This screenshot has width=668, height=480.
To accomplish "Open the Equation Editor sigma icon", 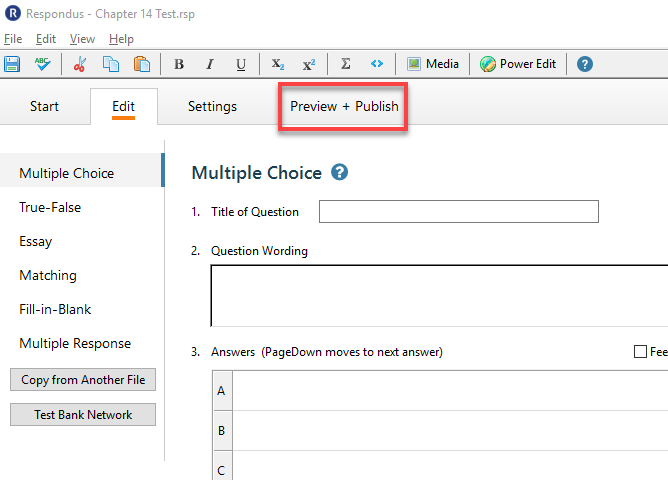I will coord(346,64).
